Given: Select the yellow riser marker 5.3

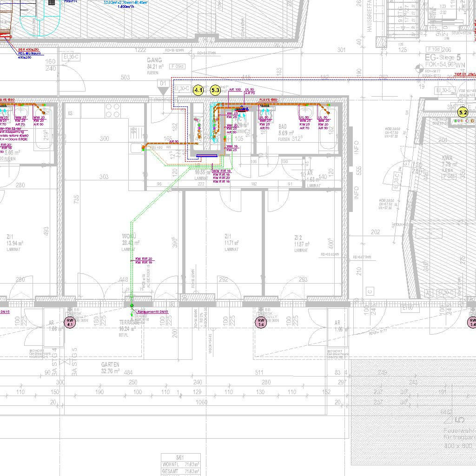Looking at the screenshot, I should coord(215,90).
